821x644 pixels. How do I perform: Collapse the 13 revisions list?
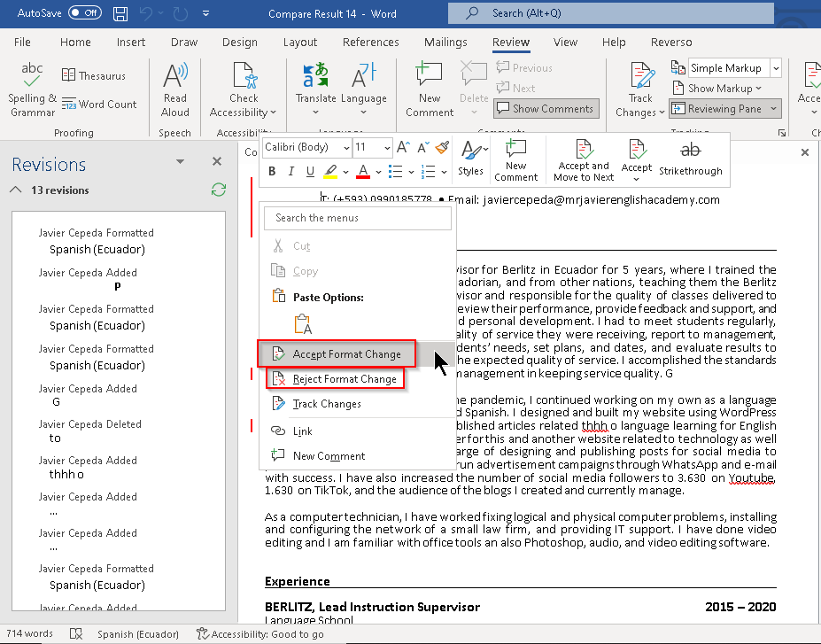click(15, 190)
